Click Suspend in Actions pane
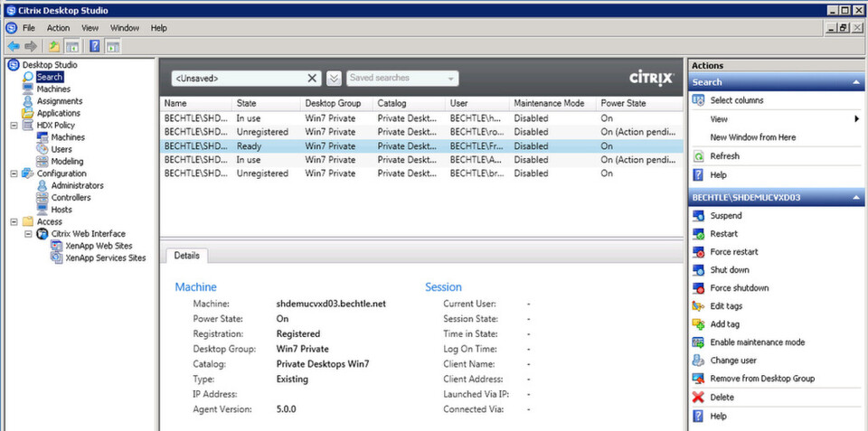Viewport: 868px width, 431px height. [726, 216]
